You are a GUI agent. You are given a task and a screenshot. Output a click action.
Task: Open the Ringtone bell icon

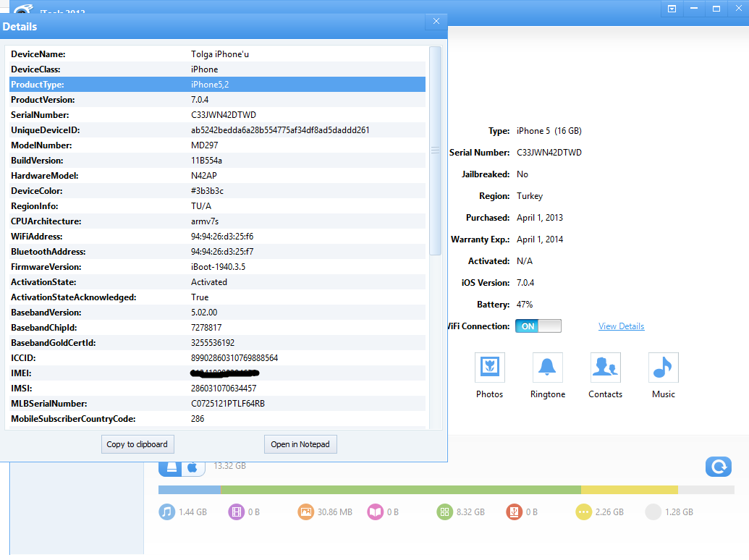coord(547,367)
